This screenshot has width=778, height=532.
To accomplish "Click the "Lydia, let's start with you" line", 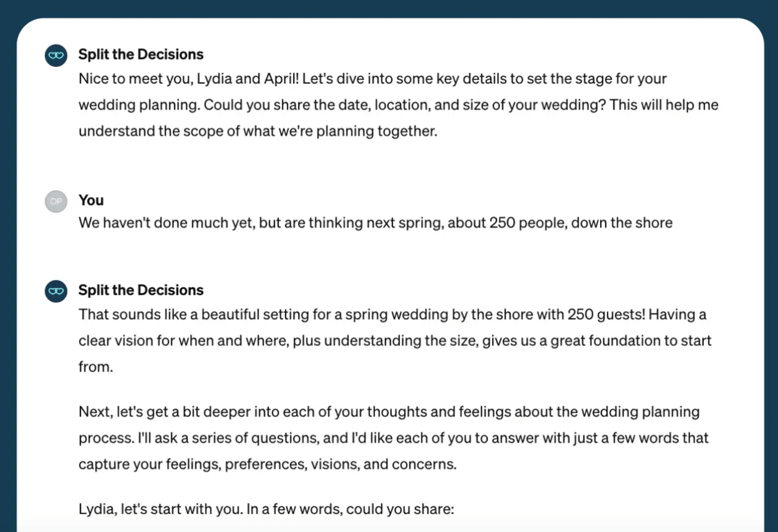I will 266,509.
